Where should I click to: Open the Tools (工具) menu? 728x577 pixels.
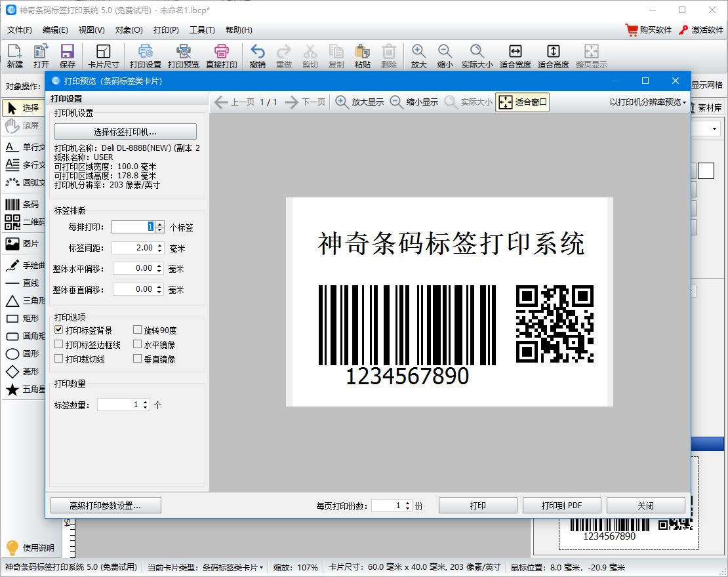point(203,30)
